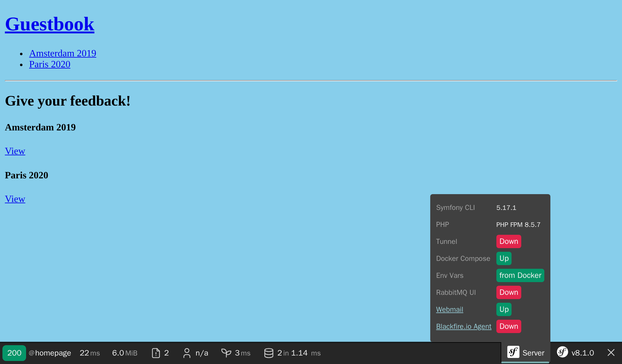Click the database queries icon
622x364 pixels.
(x=269, y=353)
